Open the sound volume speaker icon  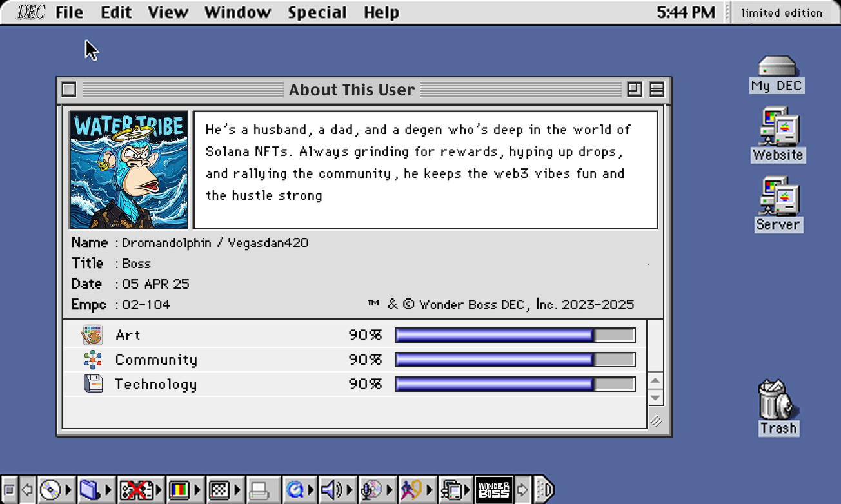(x=330, y=490)
